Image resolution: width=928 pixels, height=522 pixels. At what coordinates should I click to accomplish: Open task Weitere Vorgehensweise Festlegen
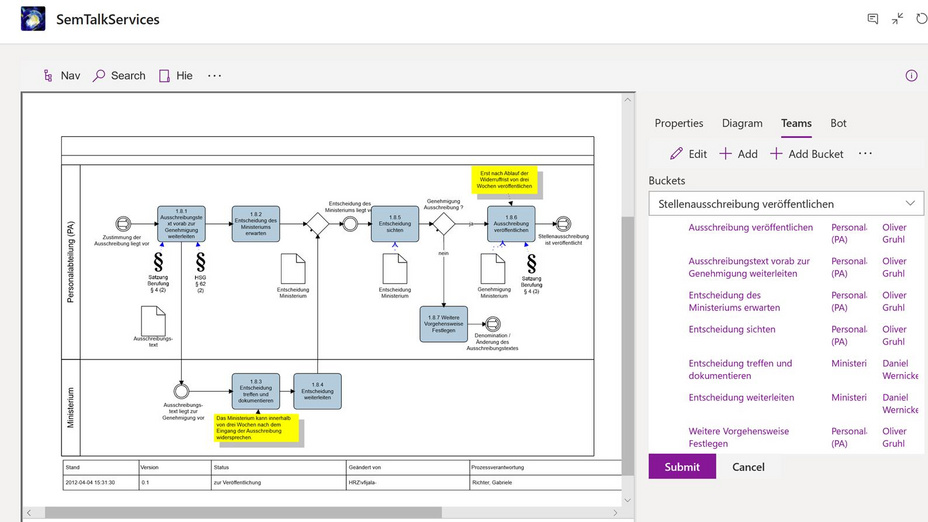(x=739, y=437)
